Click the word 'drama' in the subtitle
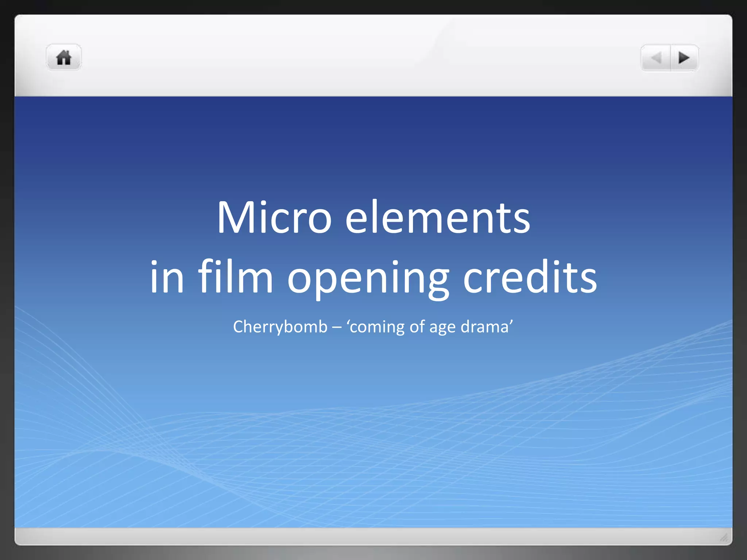The image size is (747, 560). pos(484,327)
